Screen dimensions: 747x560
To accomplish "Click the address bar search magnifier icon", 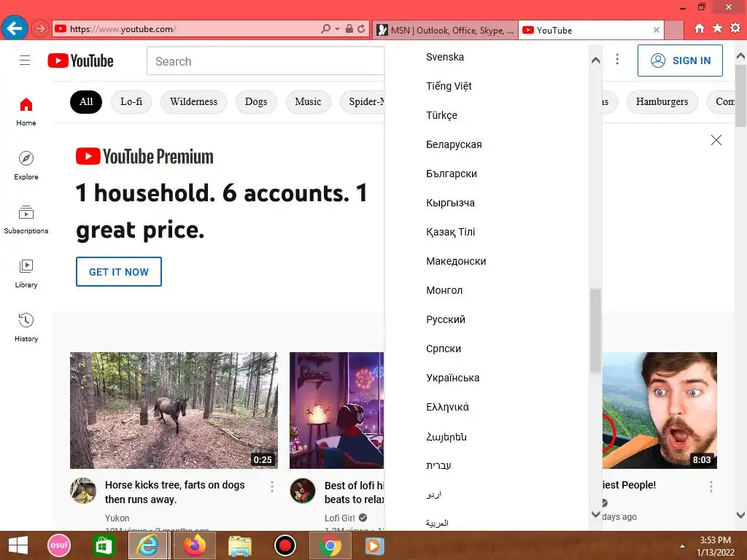I will (325, 28).
